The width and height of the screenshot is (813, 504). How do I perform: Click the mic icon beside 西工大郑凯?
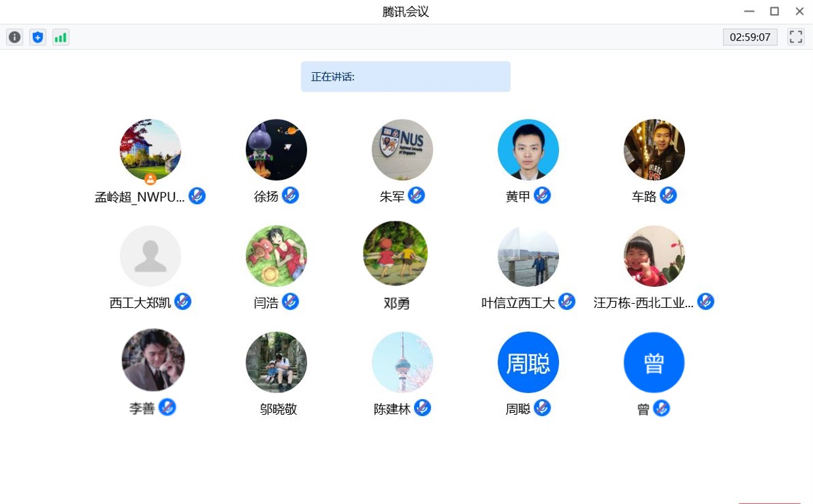183,302
